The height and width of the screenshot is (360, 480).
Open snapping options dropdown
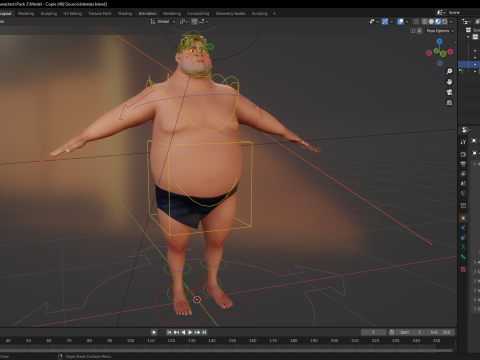204,21
